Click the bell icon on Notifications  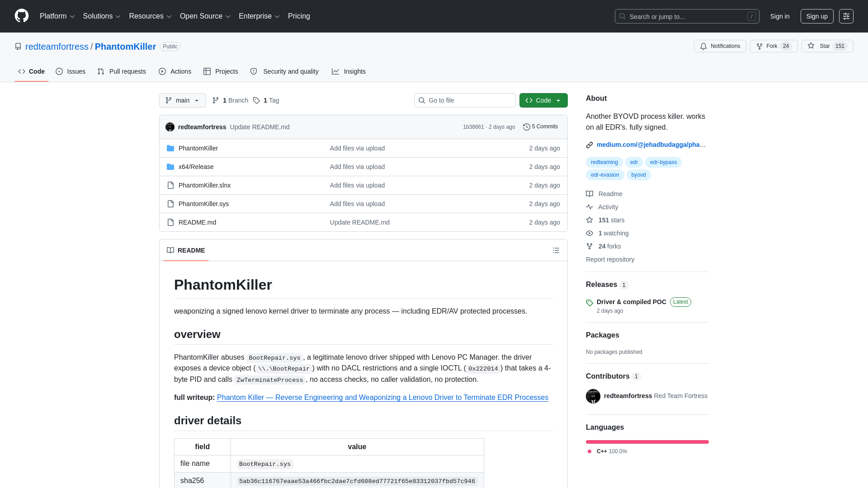click(703, 46)
